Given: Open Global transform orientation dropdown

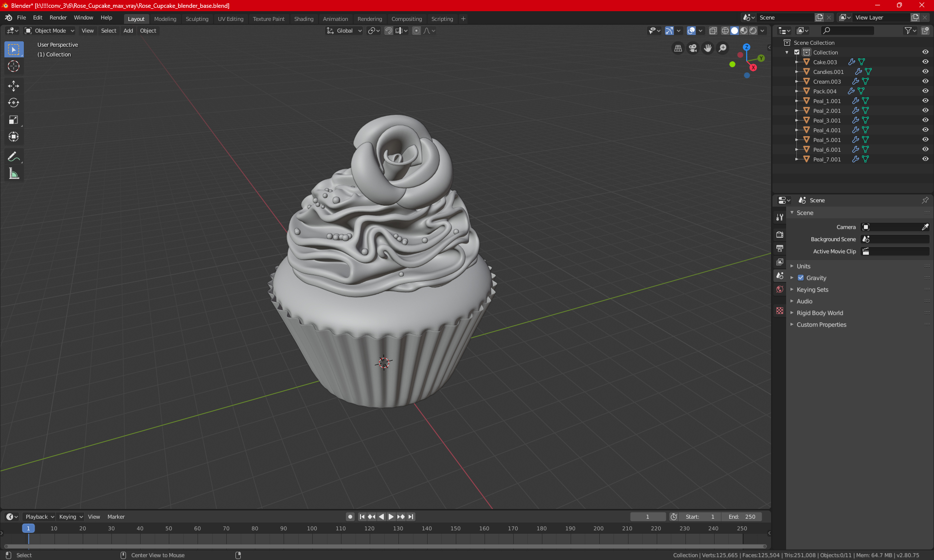Looking at the screenshot, I should pos(344,31).
